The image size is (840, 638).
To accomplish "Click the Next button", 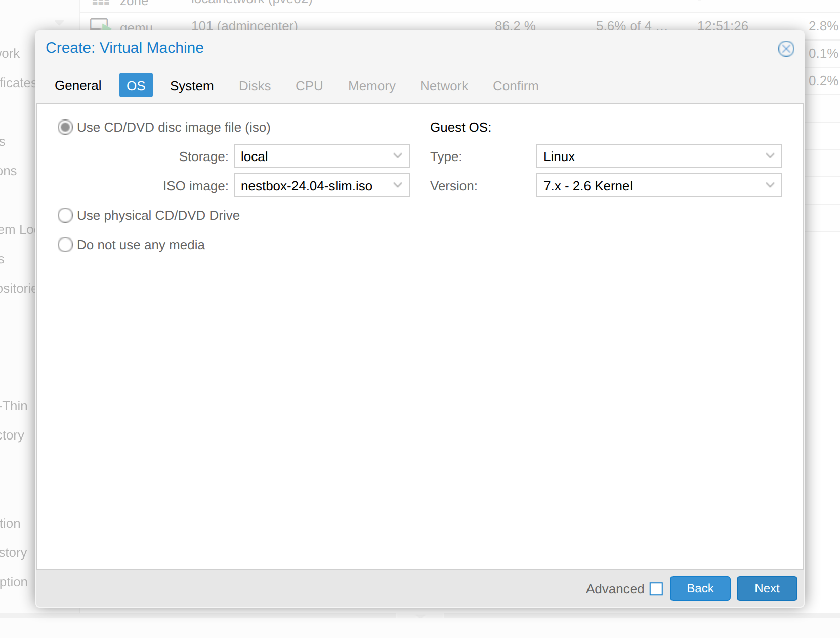I will pos(767,588).
